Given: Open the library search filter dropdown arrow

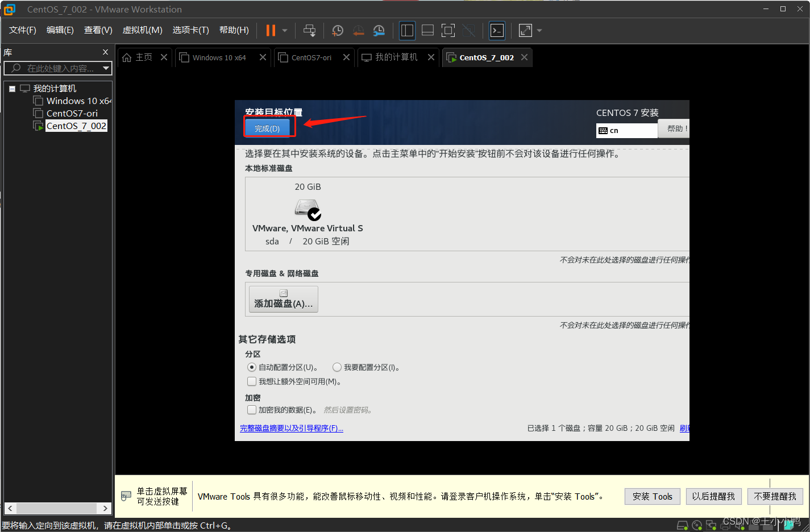Looking at the screenshot, I should 106,68.
